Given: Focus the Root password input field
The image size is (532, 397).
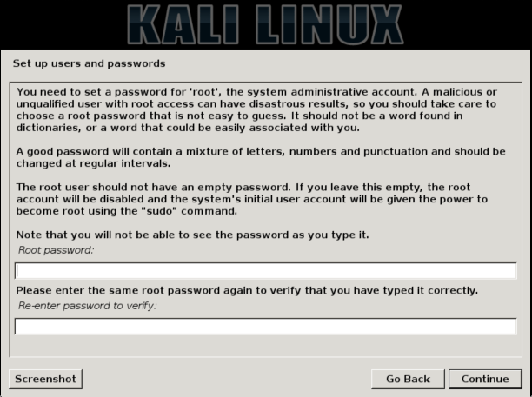Looking at the screenshot, I should [x=266, y=271].
